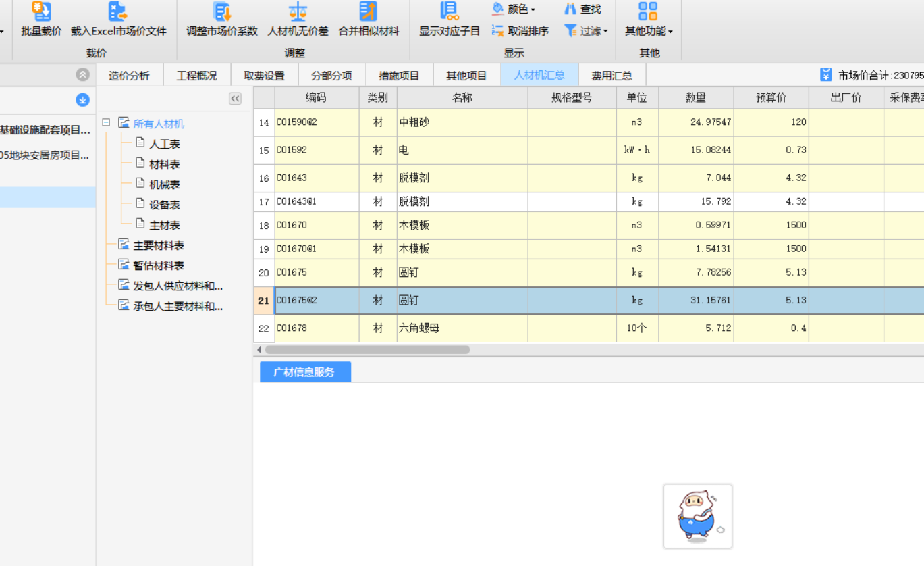Click the scrollbar left arrow

click(259, 350)
